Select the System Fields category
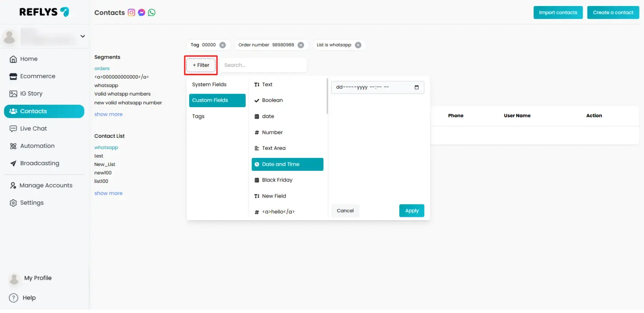This screenshot has width=644, height=313. pos(209,85)
